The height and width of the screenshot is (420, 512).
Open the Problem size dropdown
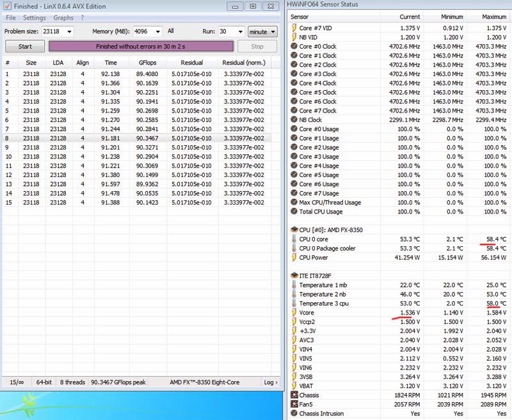69,31
